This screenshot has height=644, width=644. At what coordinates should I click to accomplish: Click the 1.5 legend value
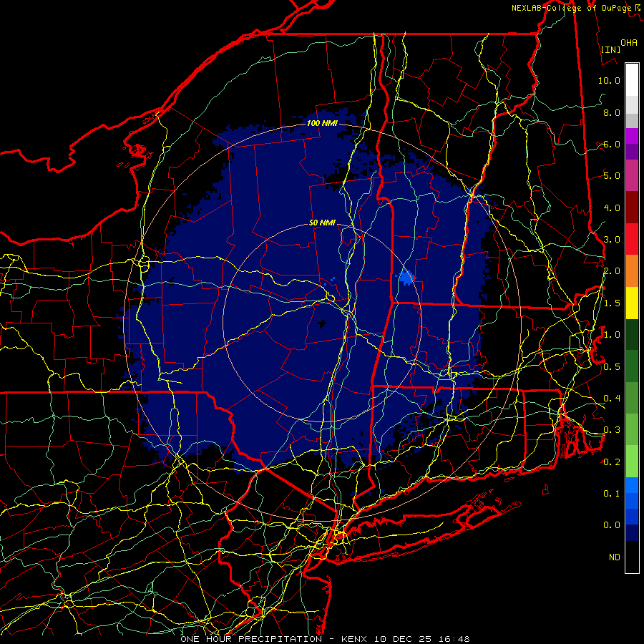pos(612,303)
